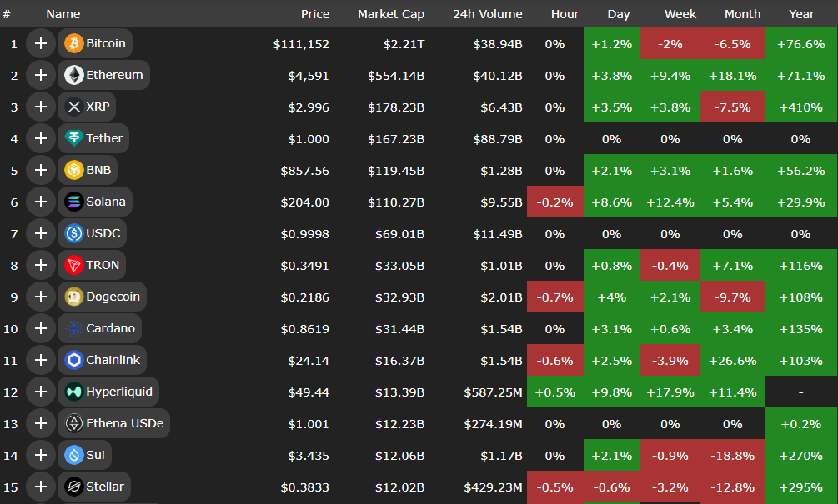Sort by the Price column header
This screenshot has height=504, width=838.
point(314,14)
